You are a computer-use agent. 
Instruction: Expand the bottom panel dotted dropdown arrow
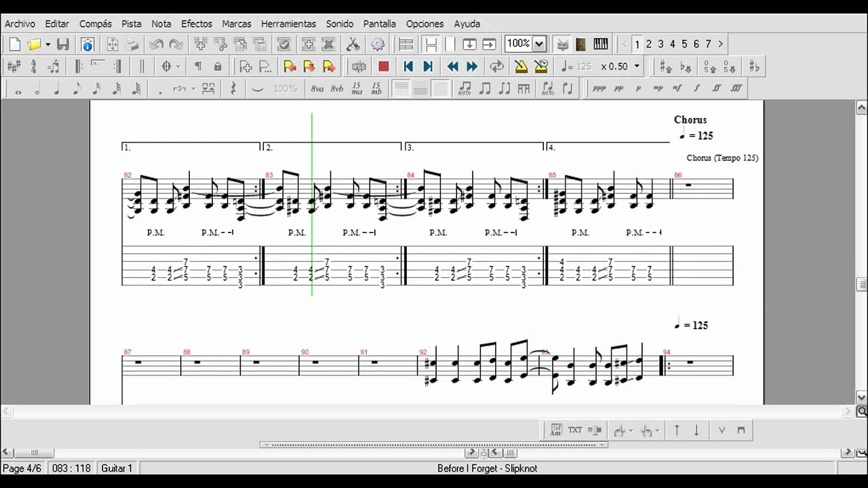click(602, 445)
